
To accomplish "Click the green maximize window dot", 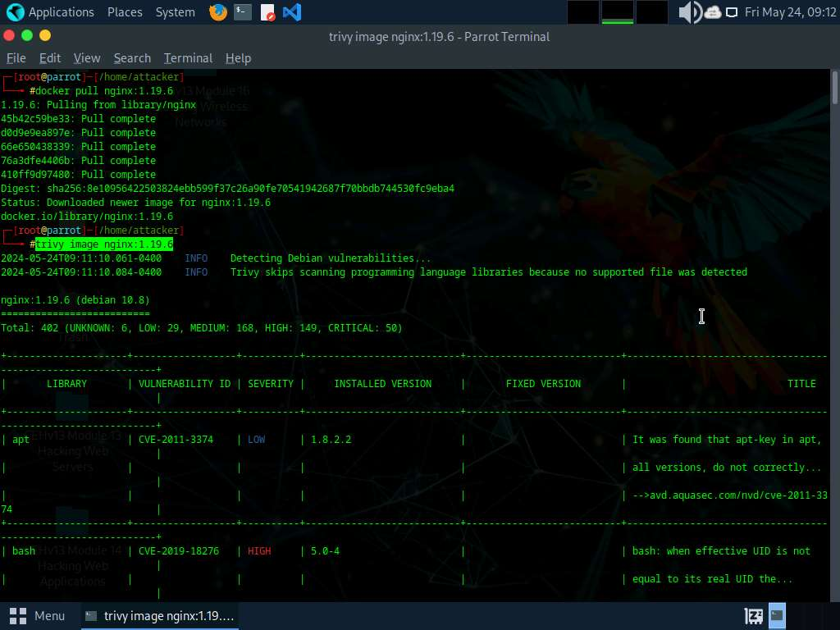I will click(27, 35).
